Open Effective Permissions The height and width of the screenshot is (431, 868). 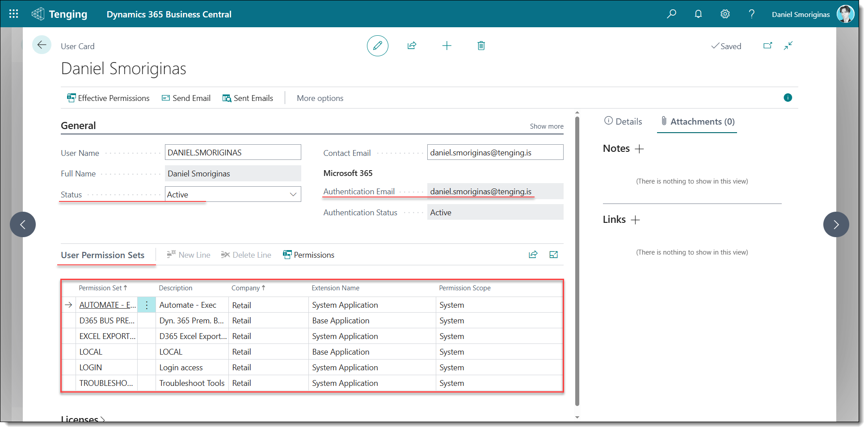[109, 98]
